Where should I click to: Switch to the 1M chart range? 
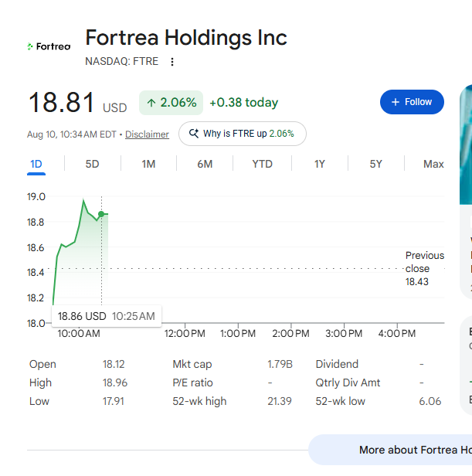[148, 165]
